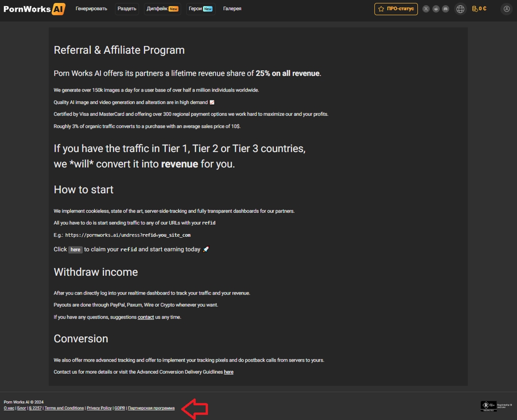The width and height of the screenshot is (517, 420).
Task: Click the line about PayPal, Paxum, Wire payouts
Action: point(136,305)
